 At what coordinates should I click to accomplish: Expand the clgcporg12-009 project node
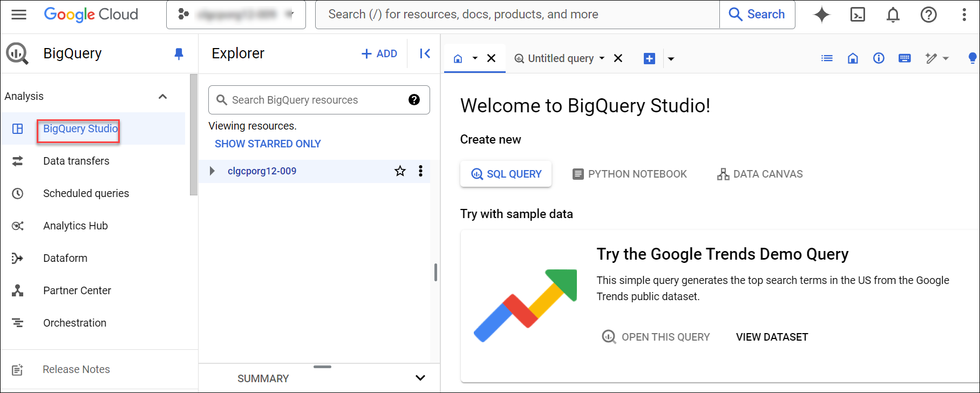212,171
